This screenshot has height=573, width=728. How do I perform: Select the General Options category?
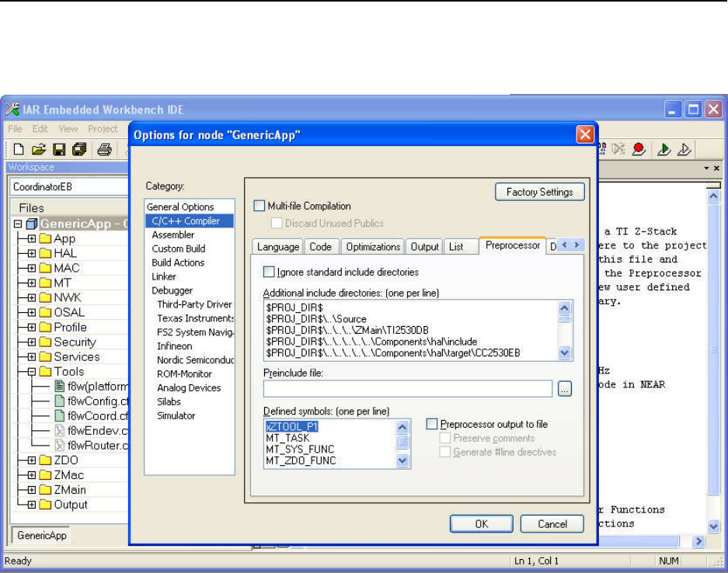180,207
